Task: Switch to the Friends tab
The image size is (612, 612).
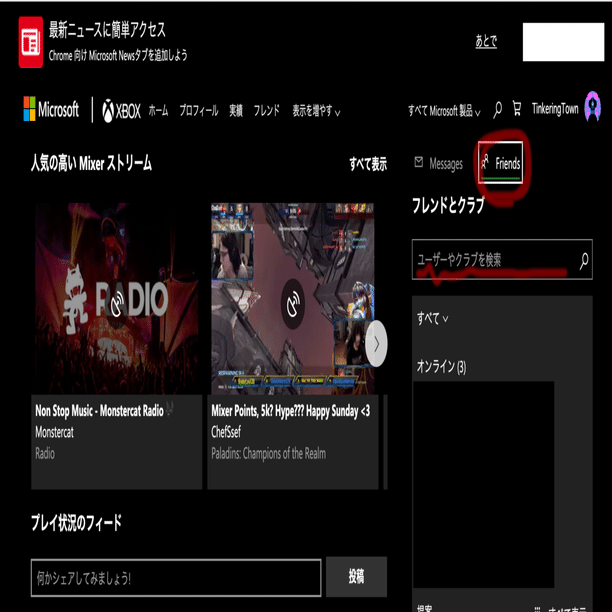Action: point(500,163)
